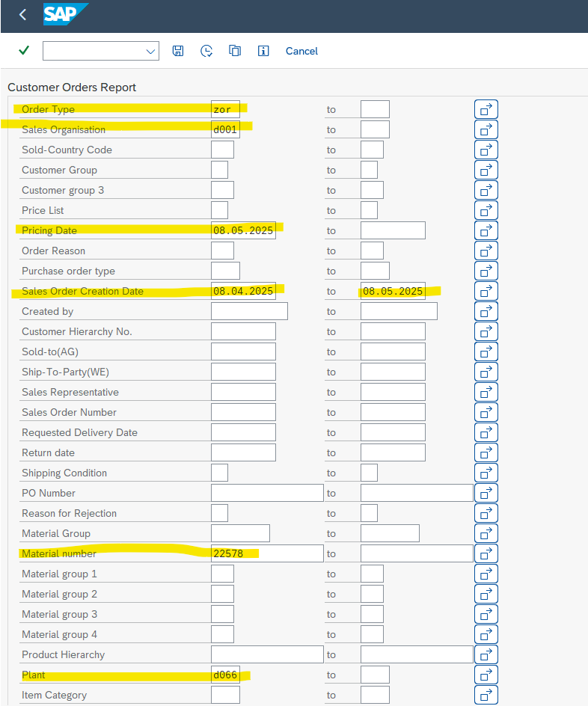588x706 pixels.
Task: Select the Created by input field
Action: [x=249, y=311]
